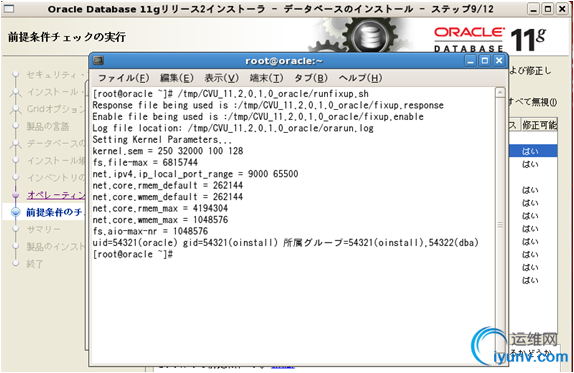
Task: Select the サマリー step in the installer
Action: 44,229
